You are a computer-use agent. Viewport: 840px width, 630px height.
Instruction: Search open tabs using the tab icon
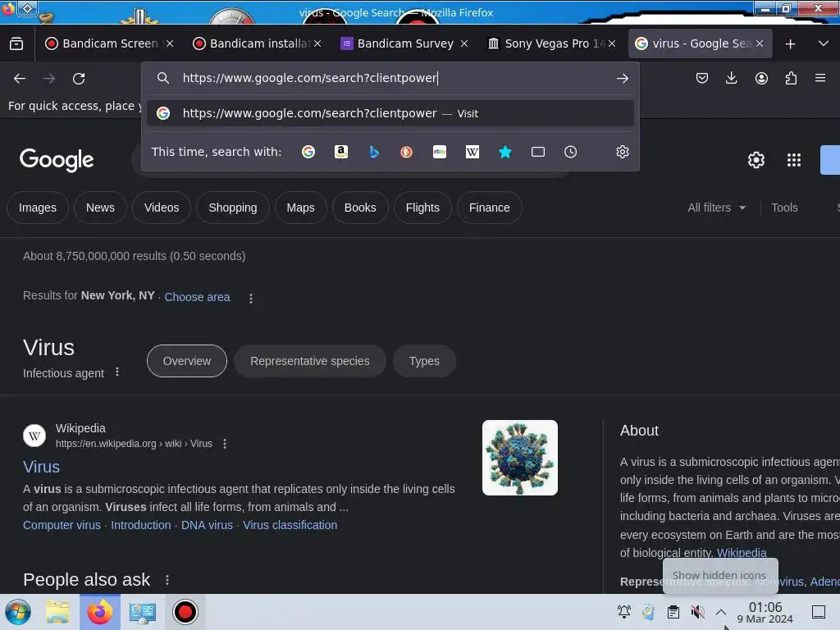pos(538,152)
